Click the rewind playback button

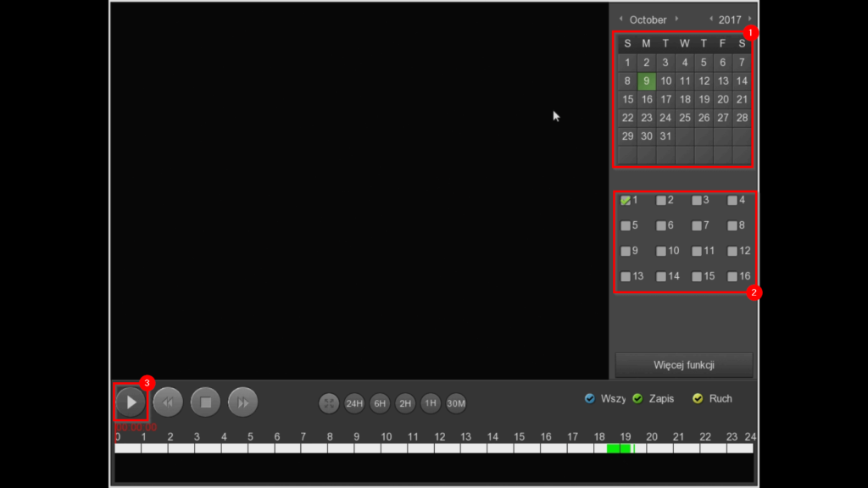coord(167,402)
